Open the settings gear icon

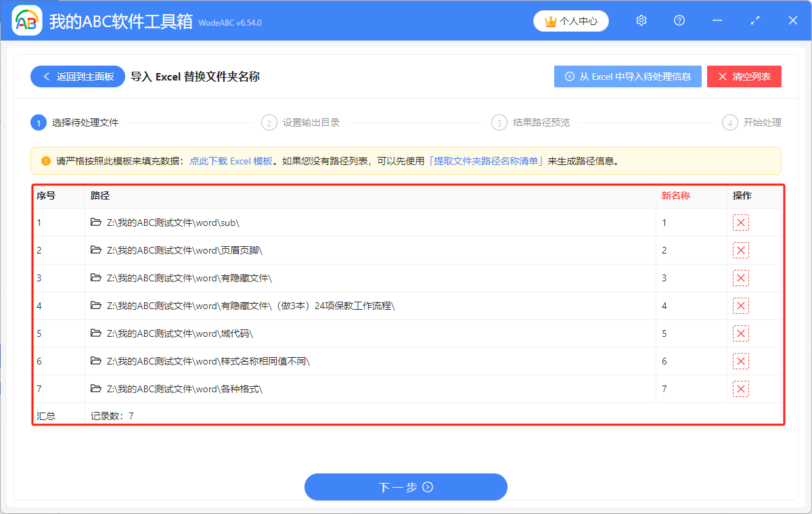coord(641,20)
